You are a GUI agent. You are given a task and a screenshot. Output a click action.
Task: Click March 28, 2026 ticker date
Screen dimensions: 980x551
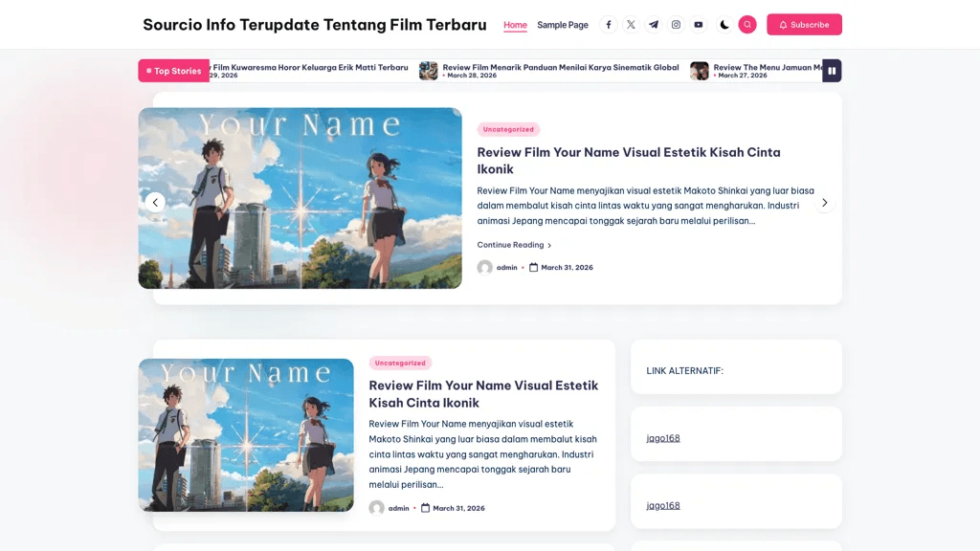472,75
